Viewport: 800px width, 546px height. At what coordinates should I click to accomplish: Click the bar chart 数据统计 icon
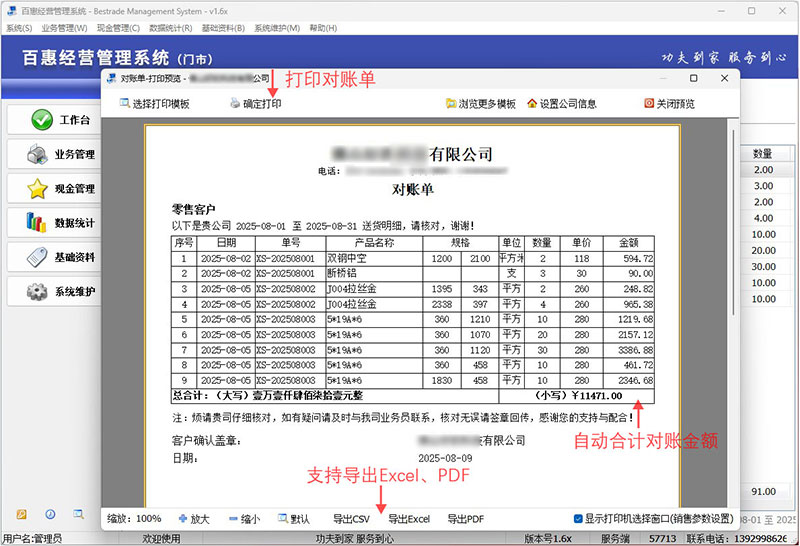[36, 222]
